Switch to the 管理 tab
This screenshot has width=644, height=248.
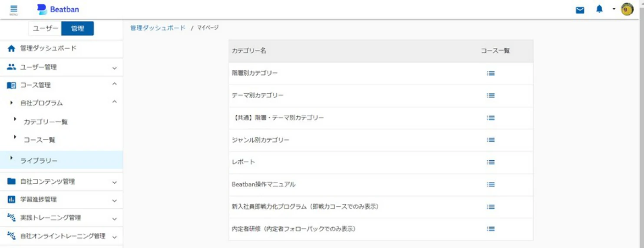pyautogui.click(x=77, y=29)
